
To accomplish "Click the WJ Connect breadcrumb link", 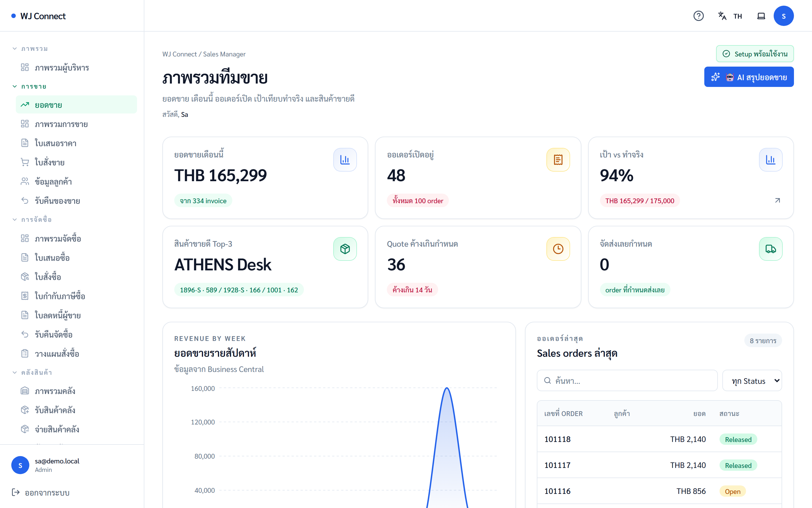I will [x=180, y=54].
